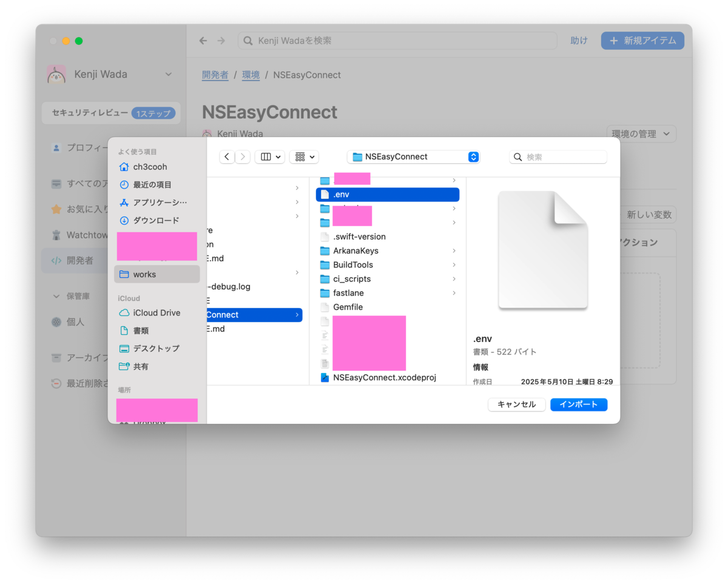728x584 pixels.
Task: Select the .env file row
Action: pos(388,195)
